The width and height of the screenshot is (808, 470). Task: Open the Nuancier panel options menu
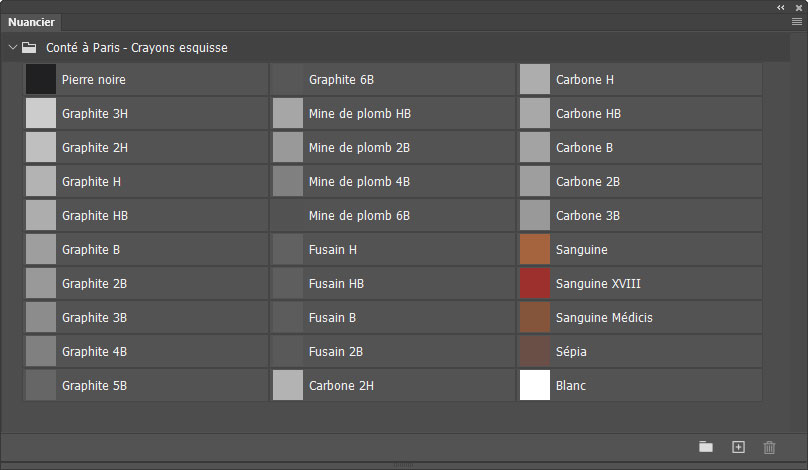point(796,21)
